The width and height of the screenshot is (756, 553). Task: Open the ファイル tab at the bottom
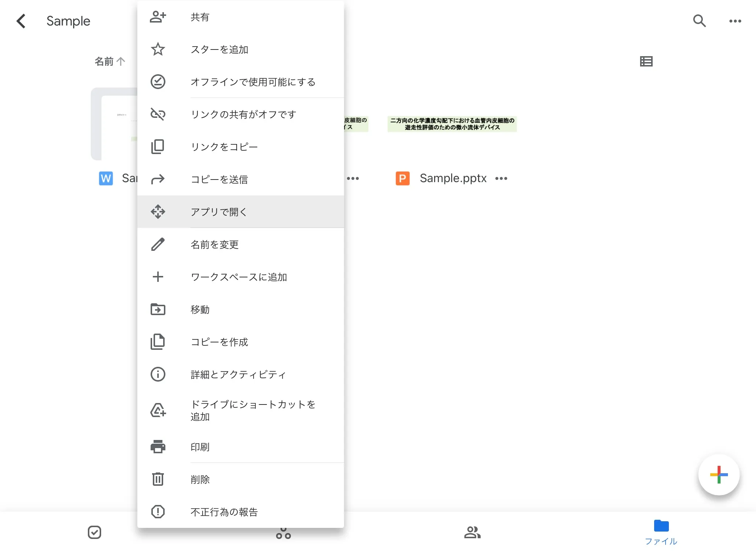pos(661,532)
